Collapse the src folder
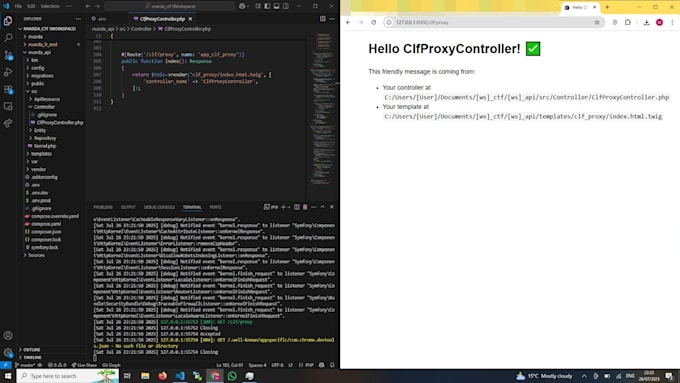680x383 pixels. (34, 91)
